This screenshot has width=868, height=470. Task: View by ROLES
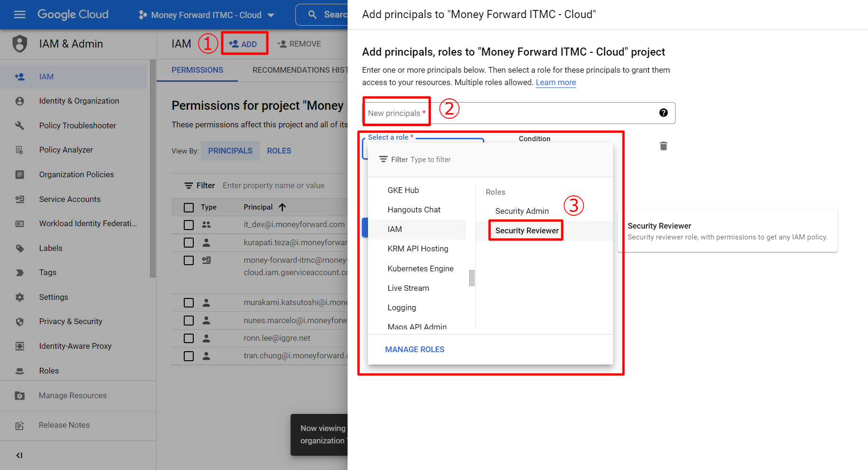(x=279, y=151)
